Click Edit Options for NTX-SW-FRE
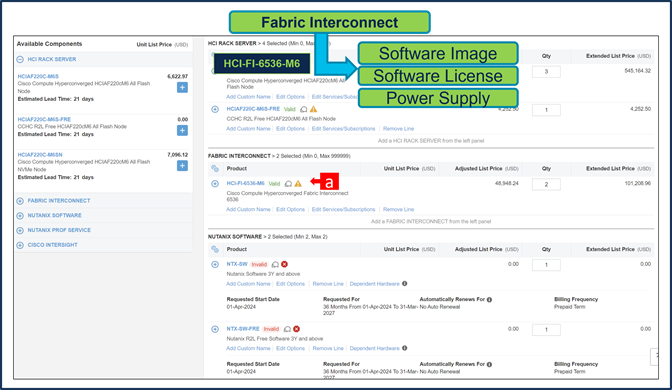The image size is (672, 390). coord(291,348)
